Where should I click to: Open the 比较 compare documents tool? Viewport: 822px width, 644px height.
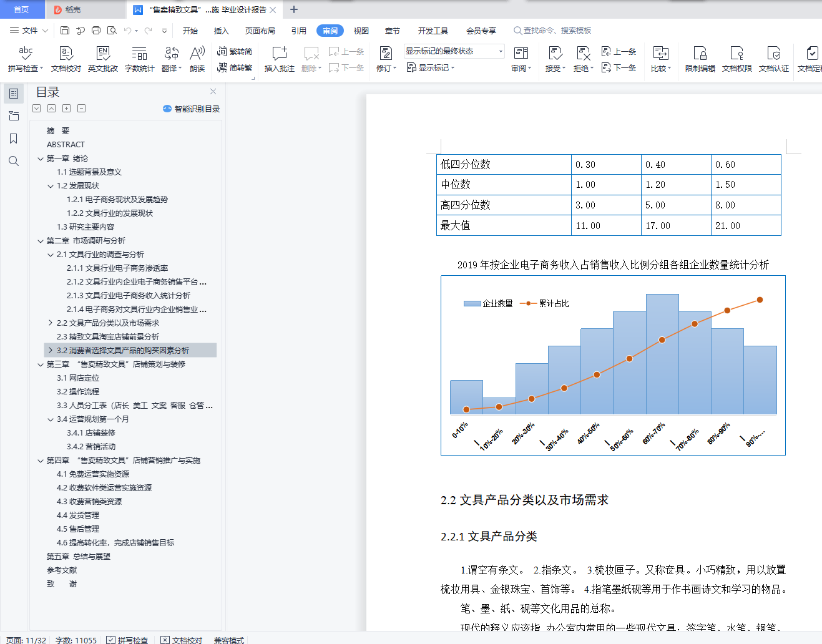coord(660,59)
